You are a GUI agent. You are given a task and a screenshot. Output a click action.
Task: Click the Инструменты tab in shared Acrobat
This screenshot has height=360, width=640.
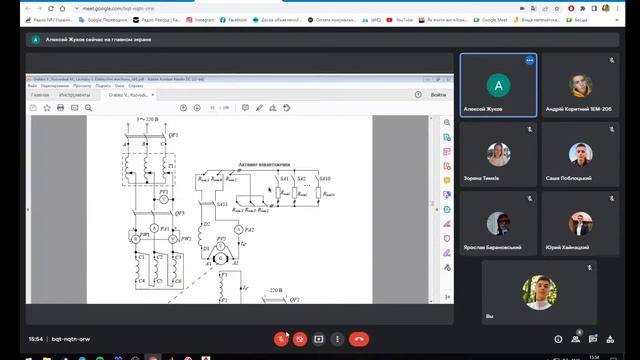pyautogui.click(x=74, y=95)
